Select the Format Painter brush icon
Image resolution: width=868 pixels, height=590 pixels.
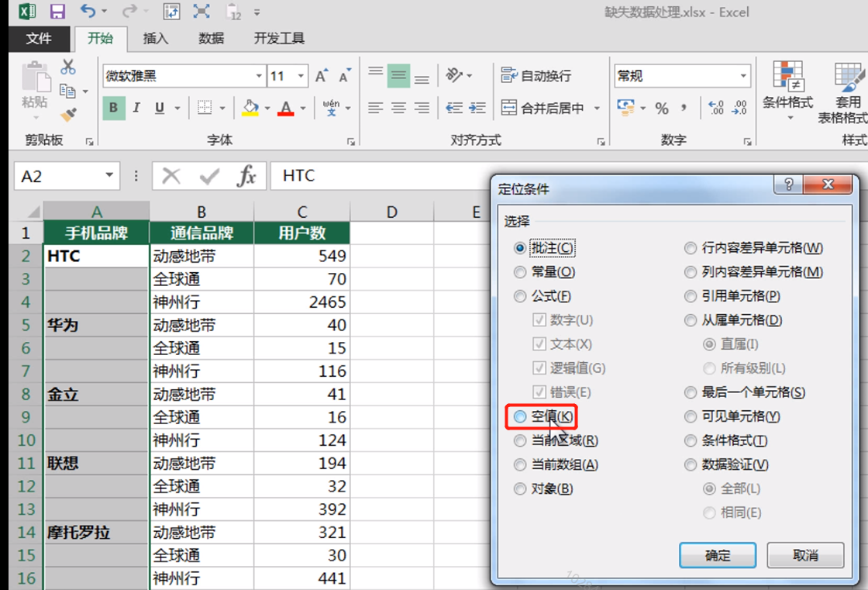(68, 115)
